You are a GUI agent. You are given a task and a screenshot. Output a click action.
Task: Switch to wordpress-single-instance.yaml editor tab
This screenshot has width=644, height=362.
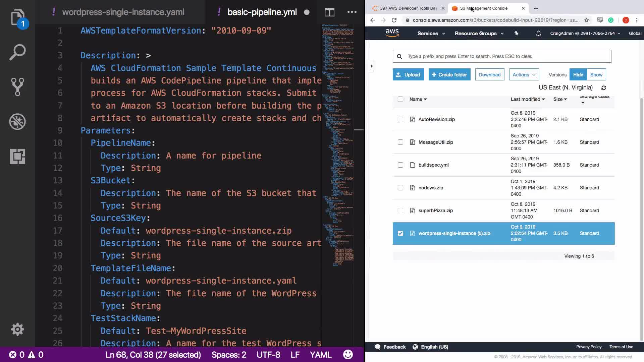[x=123, y=12]
